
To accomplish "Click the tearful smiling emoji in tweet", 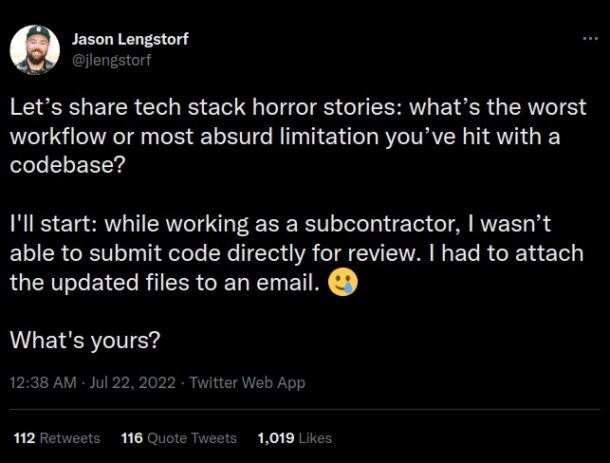I will coord(343,283).
